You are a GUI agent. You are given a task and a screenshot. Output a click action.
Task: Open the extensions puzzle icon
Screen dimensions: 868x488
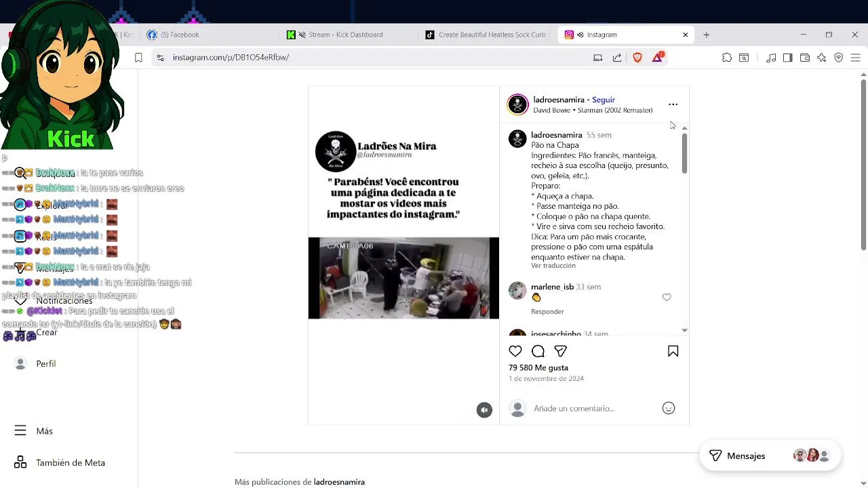[727, 58]
